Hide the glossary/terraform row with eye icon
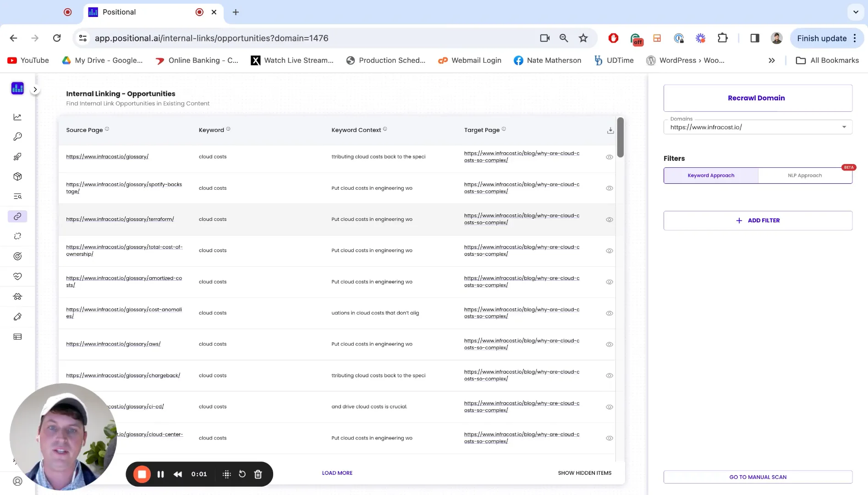 609,220
